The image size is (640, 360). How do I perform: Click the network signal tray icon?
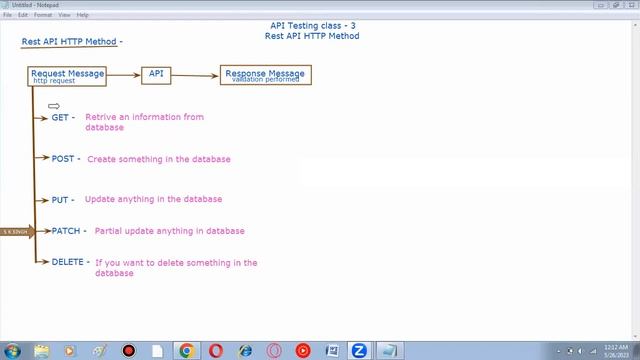593,351
